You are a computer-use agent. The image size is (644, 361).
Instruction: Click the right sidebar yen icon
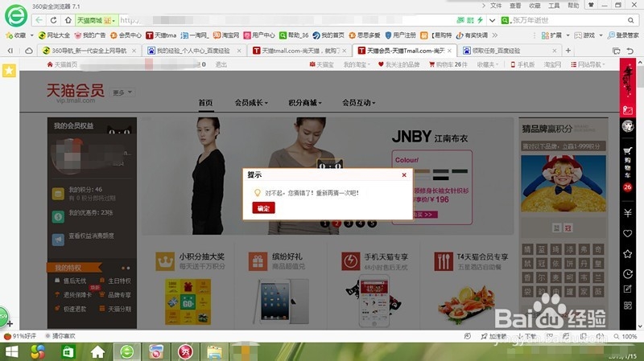click(628, 213)
